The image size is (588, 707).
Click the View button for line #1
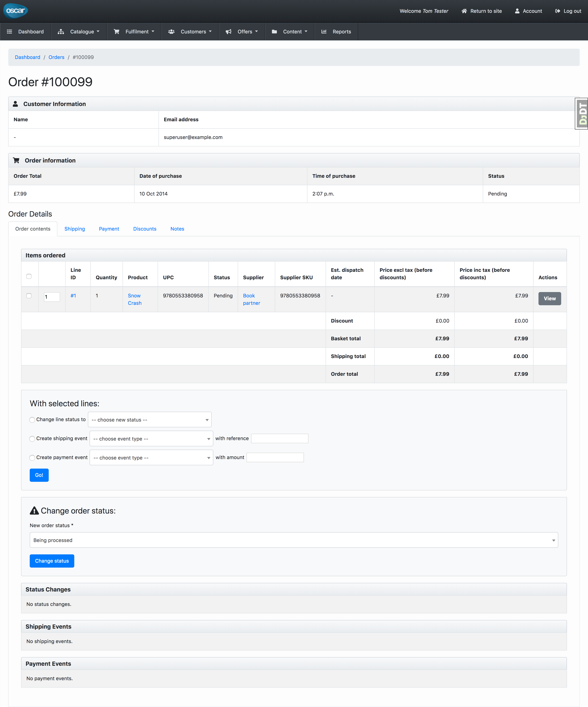click(550, 299)
